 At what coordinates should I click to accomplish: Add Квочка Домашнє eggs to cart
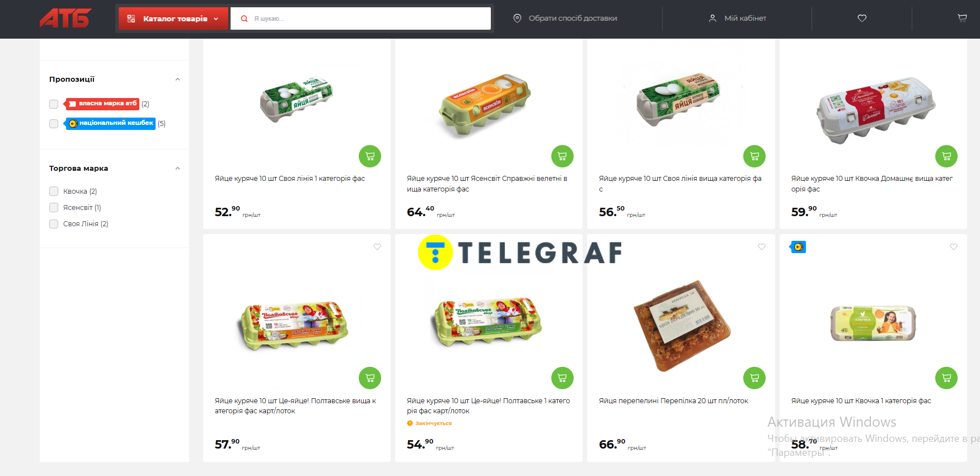click(946, 156)
